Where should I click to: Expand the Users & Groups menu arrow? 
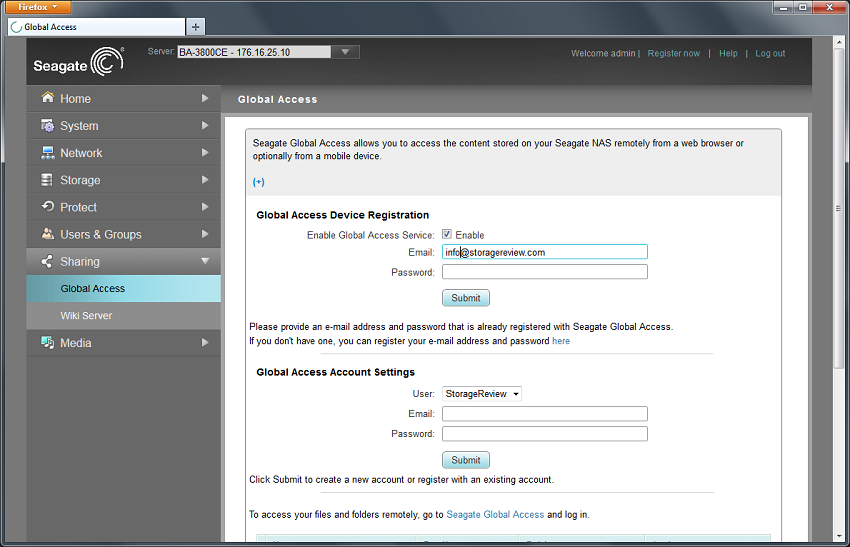pos(205,234)
